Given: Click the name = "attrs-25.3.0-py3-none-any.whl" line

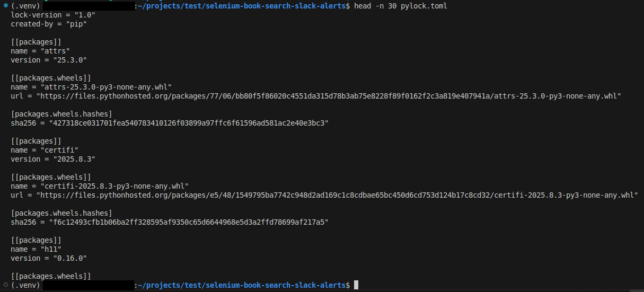Looking at the screenshot, I should (x=91, y=87).
